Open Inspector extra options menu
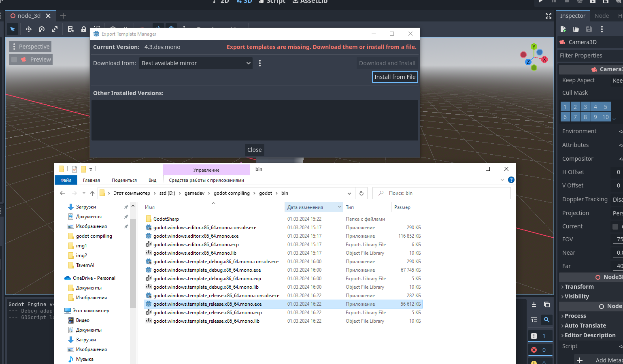623x364 pixels. pyautogui.click(x=602, y=29)
